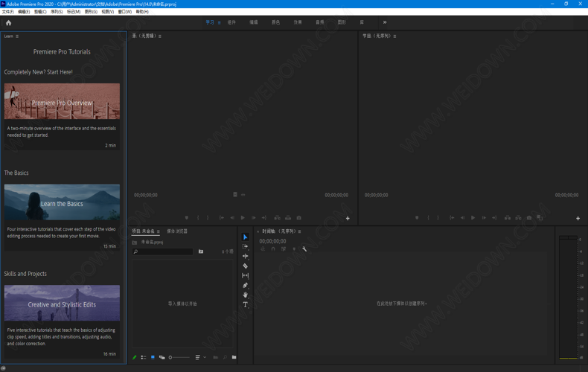Select the Hand tool
Image resolution: width=588 pixels, height=372 pixels.
click(x=245, y=295)
